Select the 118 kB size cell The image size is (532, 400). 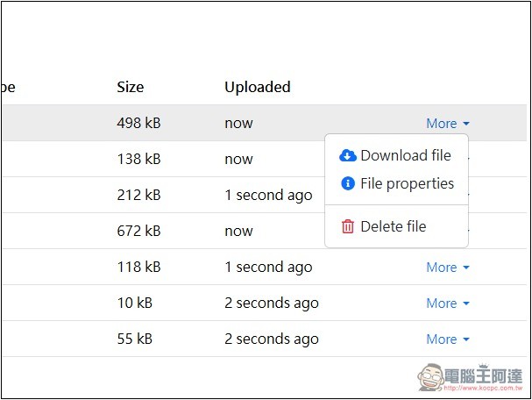[138, 267]
